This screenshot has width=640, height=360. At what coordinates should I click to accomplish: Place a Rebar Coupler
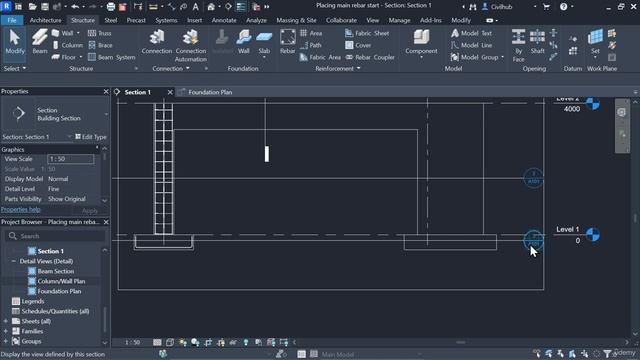coord(370,57)
